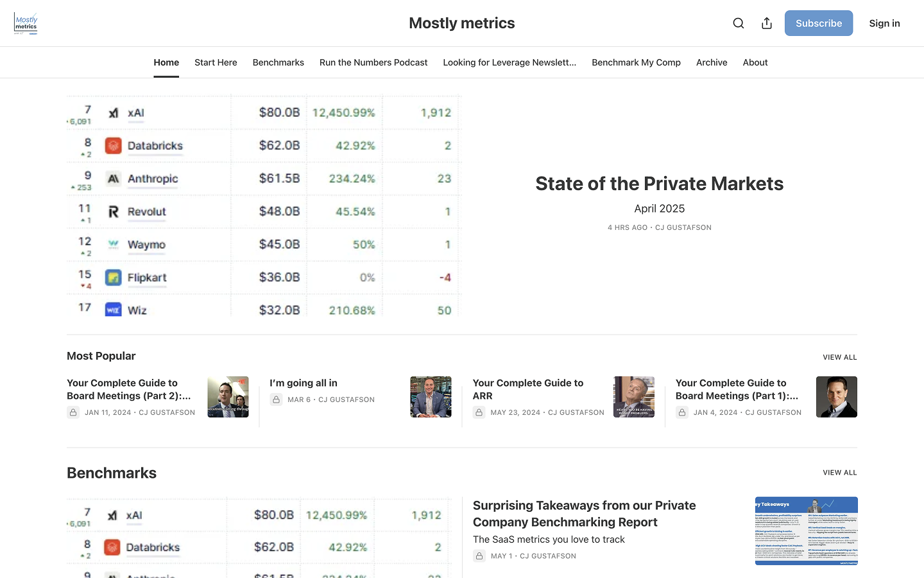Click the Sign in link

pos(884,23)
